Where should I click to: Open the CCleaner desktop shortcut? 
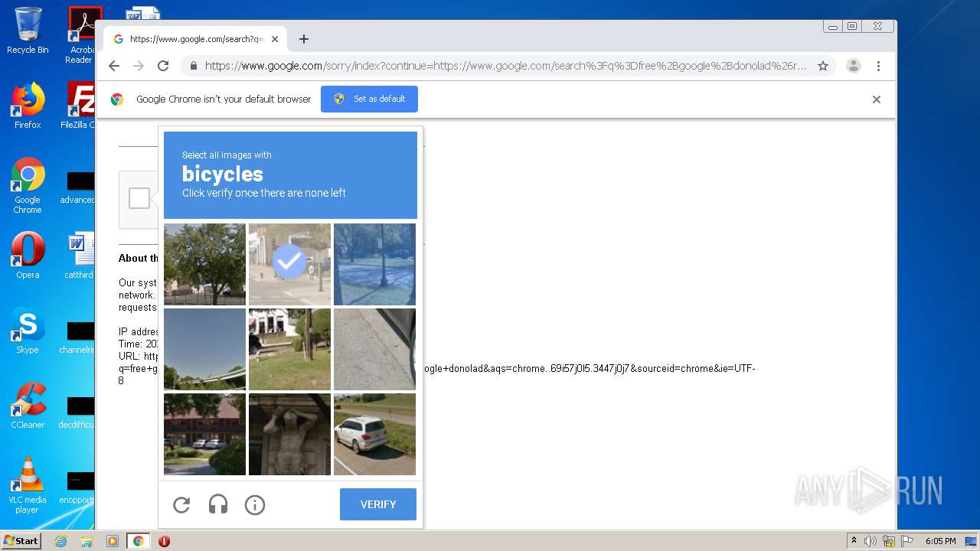pos(28,406)
